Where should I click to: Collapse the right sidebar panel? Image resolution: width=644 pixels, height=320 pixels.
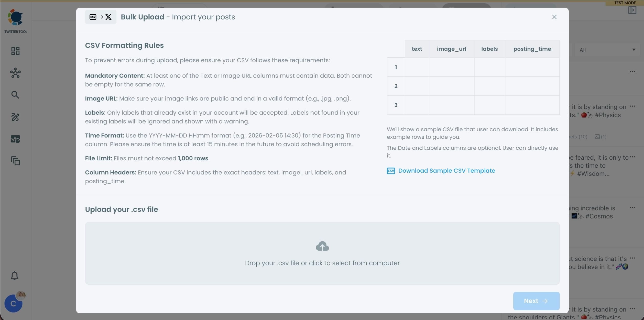[x=633, y=10]
